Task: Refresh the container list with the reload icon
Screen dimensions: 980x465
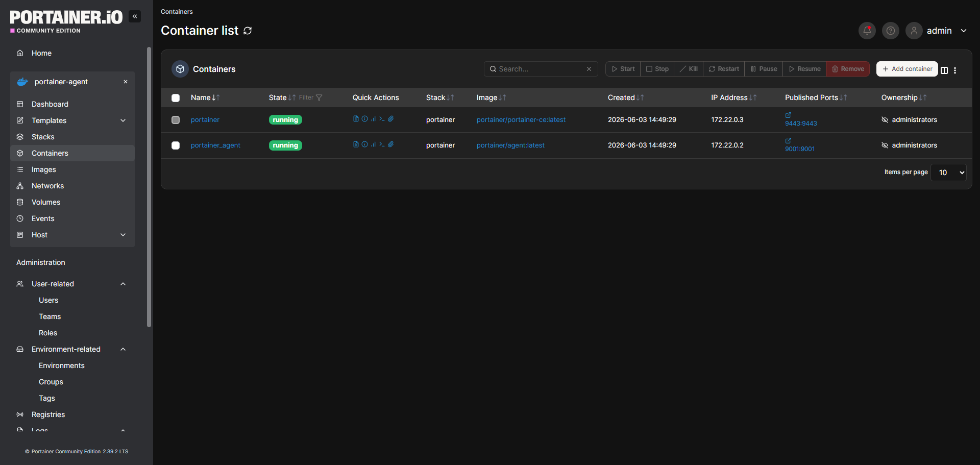Action: [248, 31]
